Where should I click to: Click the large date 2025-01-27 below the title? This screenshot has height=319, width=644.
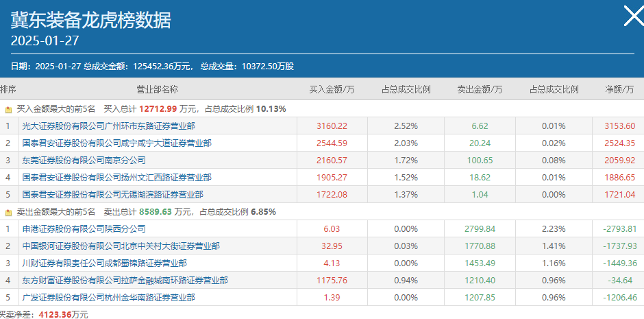pos(45,41)
